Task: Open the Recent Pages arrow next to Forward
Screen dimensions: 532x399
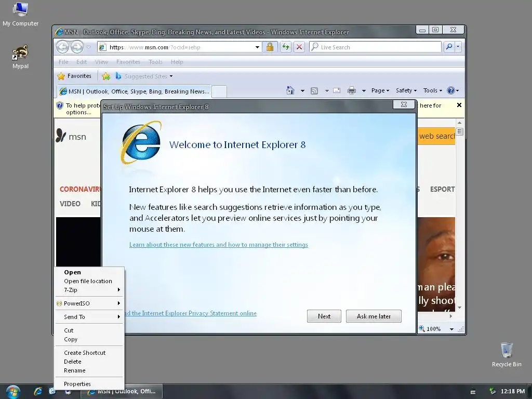Action: point(88,47)
